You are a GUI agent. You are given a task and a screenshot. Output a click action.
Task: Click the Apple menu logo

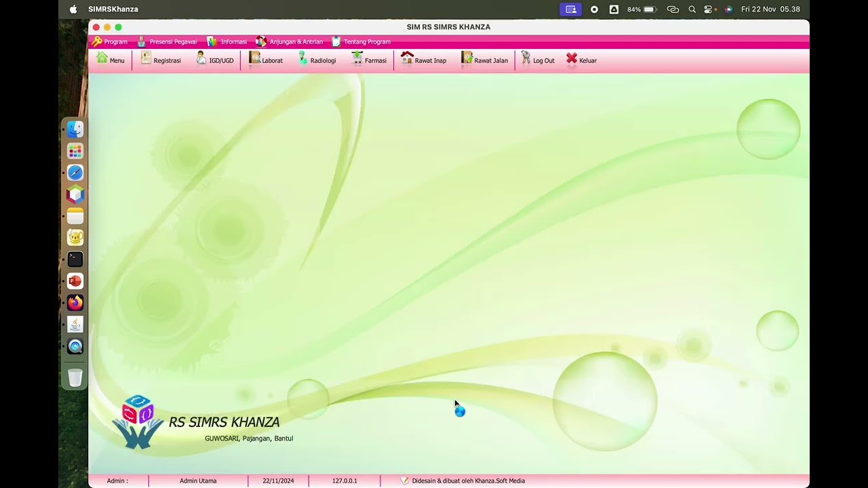(73, 9)
